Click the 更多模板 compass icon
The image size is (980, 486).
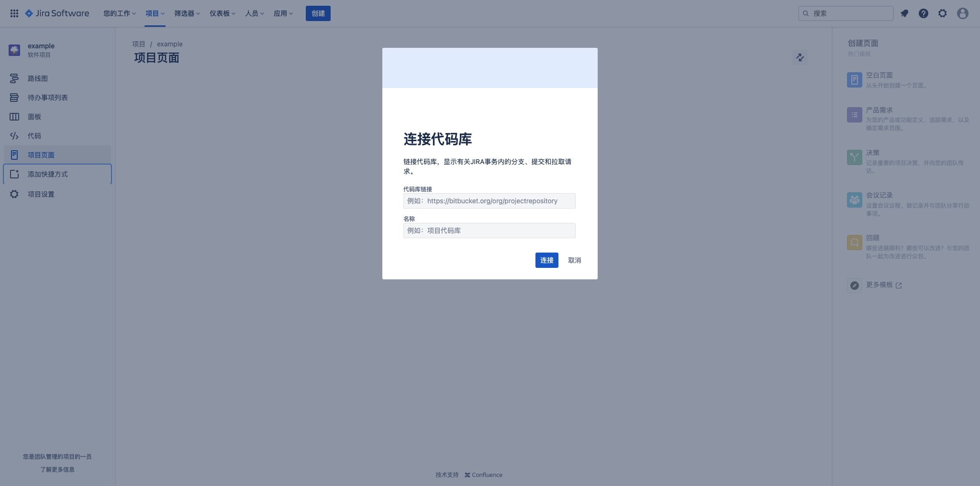click(x=855, y=286)
